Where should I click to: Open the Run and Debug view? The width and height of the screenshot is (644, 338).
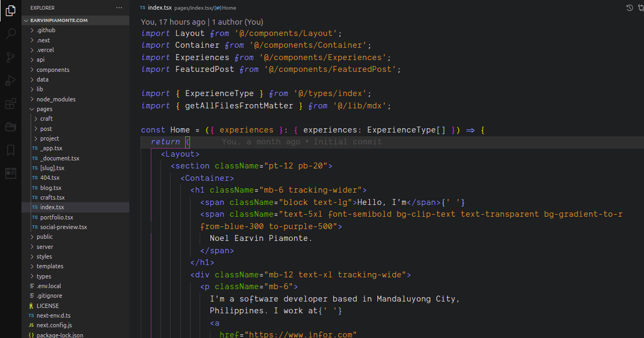[11, 80]
